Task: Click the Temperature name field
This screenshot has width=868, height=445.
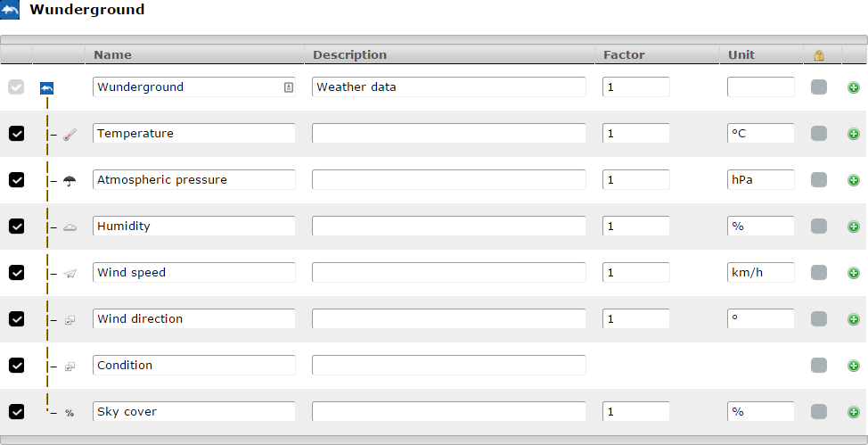Action: click(x=193, y=134)
